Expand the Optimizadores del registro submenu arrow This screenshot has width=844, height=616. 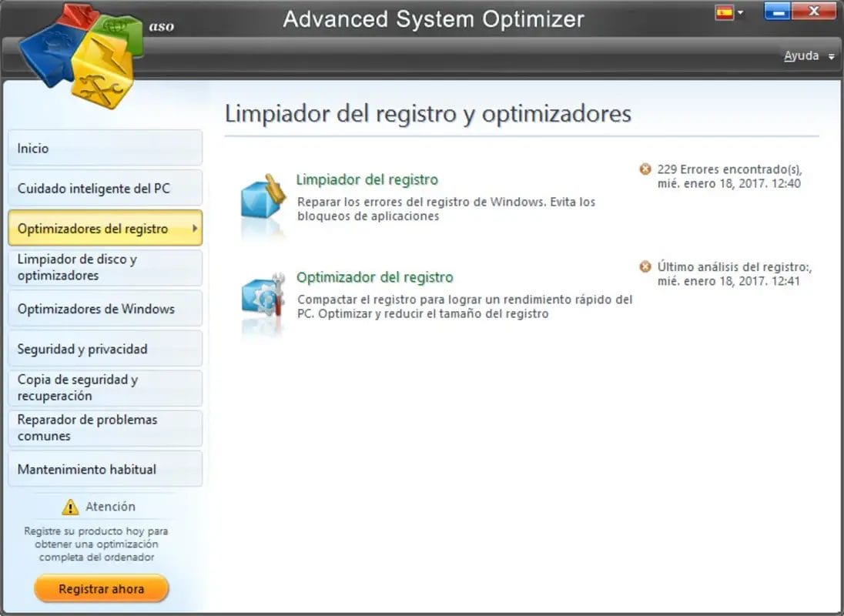click(194, 229)
